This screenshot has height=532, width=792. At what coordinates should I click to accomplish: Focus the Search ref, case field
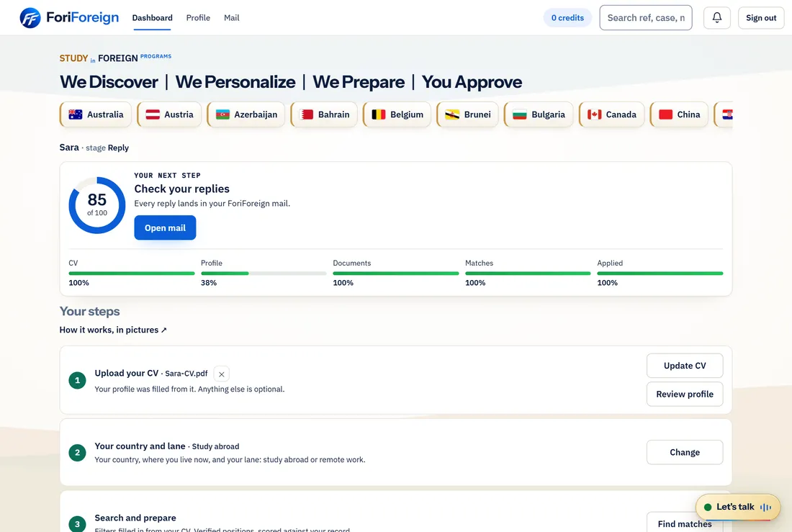(646, 18)
